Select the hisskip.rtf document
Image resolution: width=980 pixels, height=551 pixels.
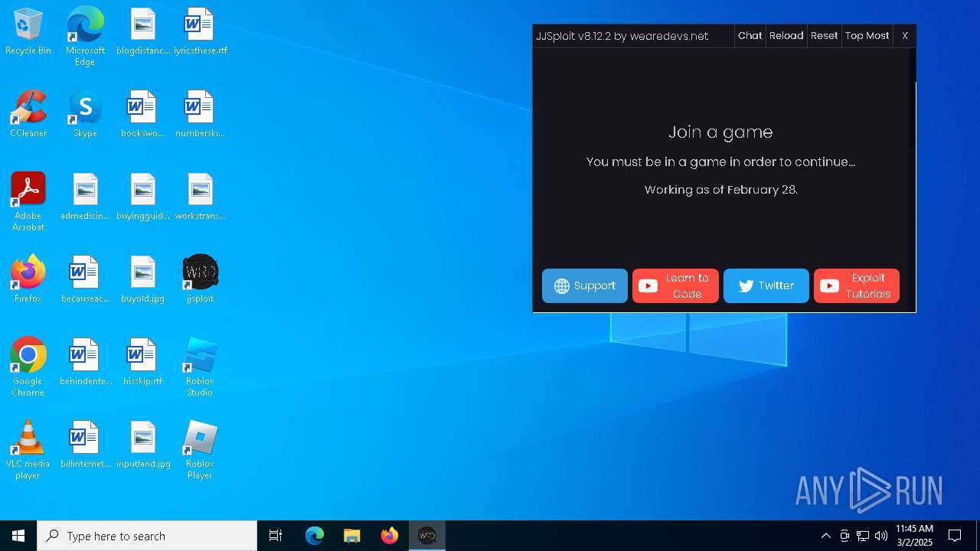[142, 363]
